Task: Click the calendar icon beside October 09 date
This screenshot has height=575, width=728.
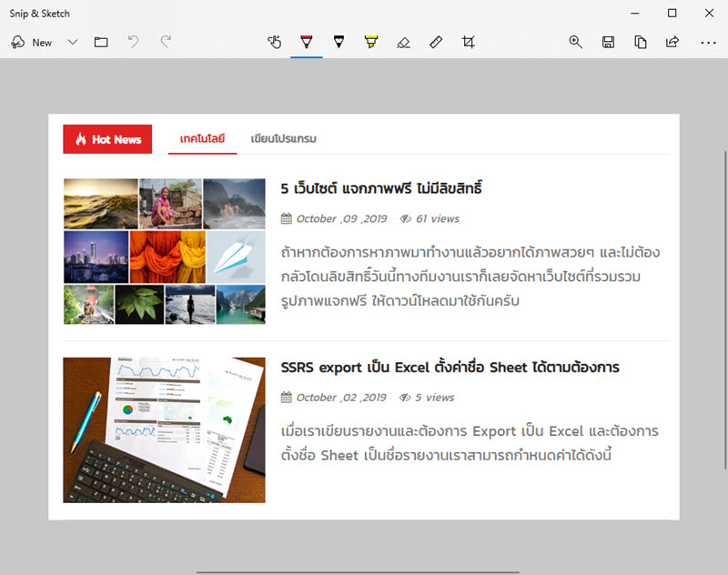Action: [287, 218]
